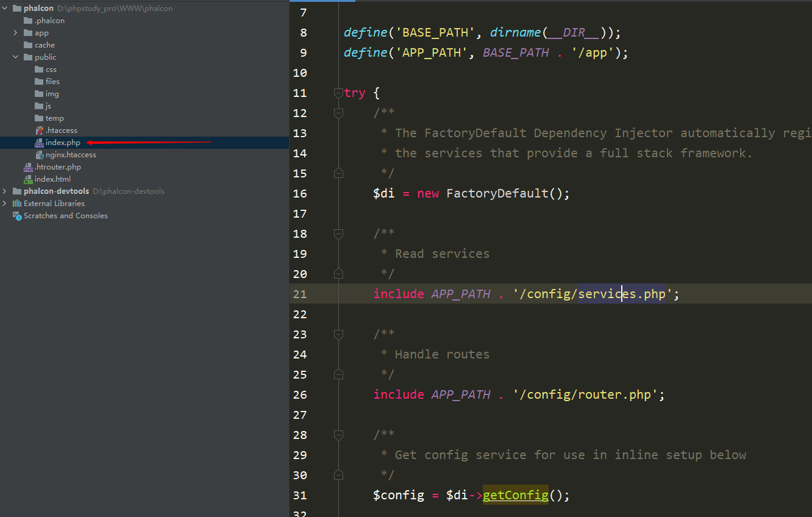Fold the comment starting at line 12

pyautogui.click(x=338, y=113)
